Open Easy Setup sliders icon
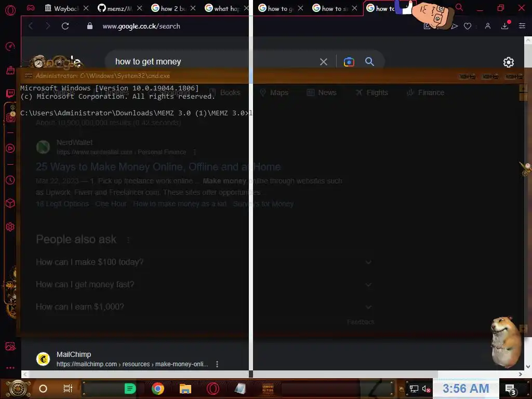Viewport: 532px width, 399px height. (522, 26)
